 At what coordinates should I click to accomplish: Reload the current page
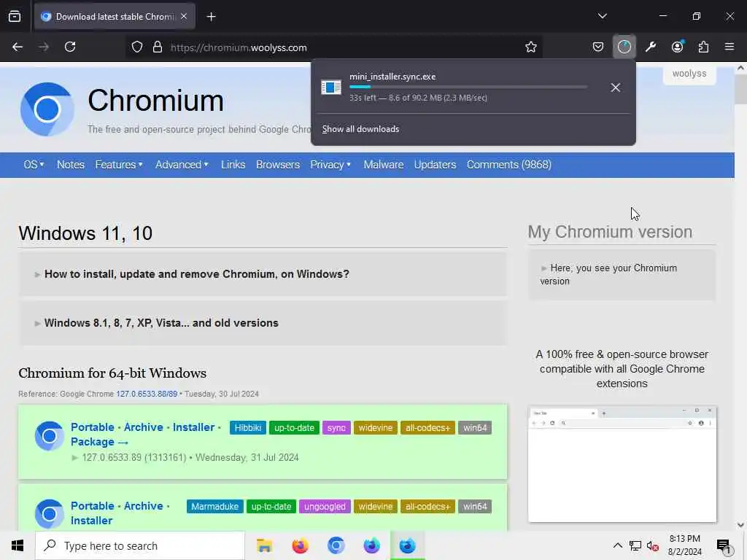point(70,47)
